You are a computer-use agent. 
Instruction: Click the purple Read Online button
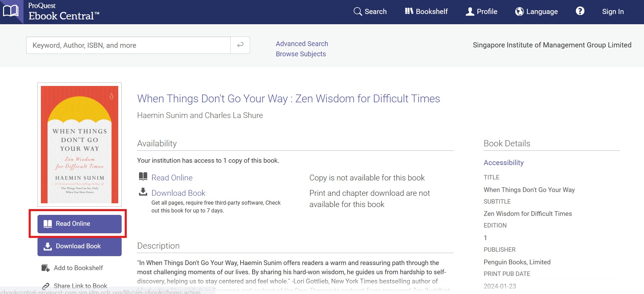click(79, 224)
